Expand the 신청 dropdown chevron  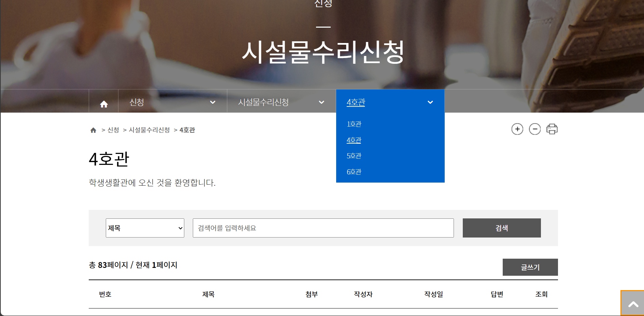pyautogui.click(x=213, y=102)
